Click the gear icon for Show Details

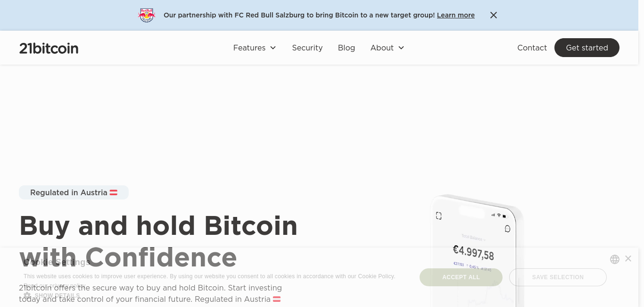pyautogui.click(x=27, y=296)
